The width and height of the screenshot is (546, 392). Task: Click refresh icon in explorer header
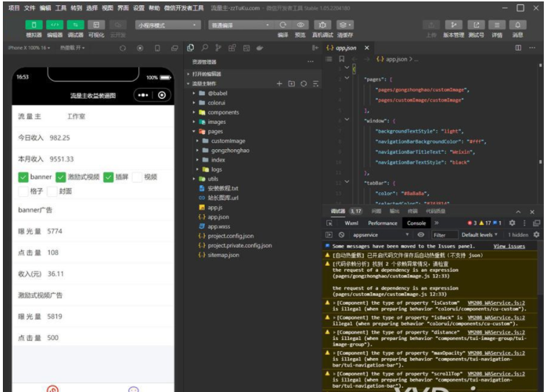(303, 84)
